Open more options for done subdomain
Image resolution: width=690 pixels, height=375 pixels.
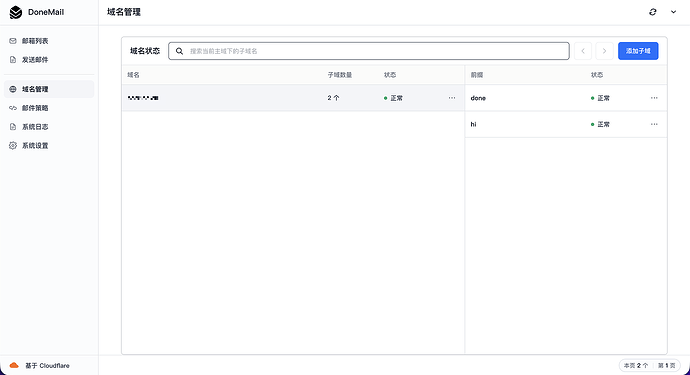coord(654,98)
